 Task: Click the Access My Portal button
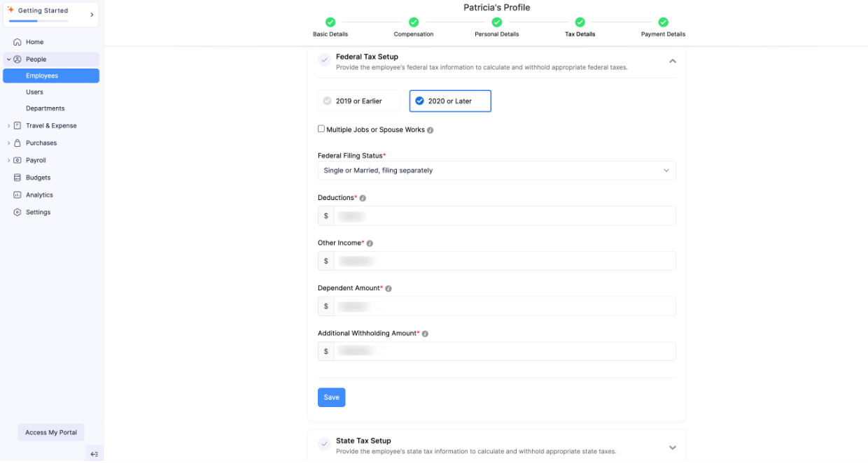coord(50,432)
